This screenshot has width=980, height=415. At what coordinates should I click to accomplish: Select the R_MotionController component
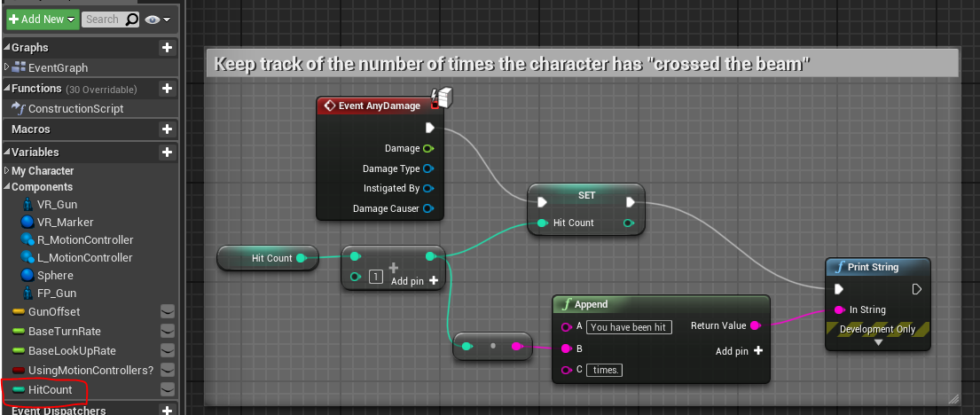click(x=85, y=239)
